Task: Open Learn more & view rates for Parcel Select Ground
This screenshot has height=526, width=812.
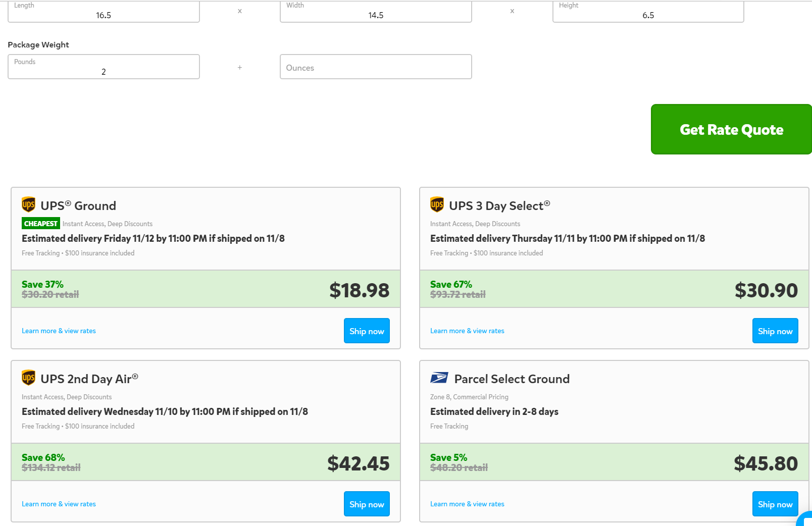Action: [467, 504]
